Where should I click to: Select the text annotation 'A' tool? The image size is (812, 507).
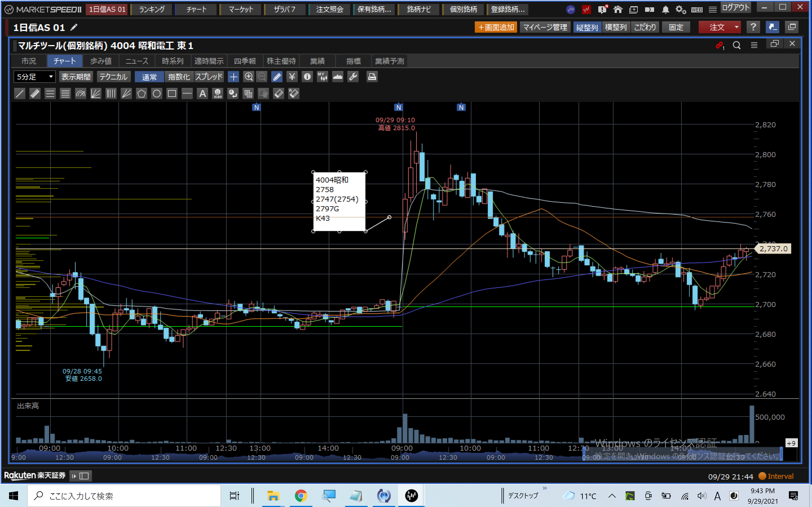coord(202,94)
